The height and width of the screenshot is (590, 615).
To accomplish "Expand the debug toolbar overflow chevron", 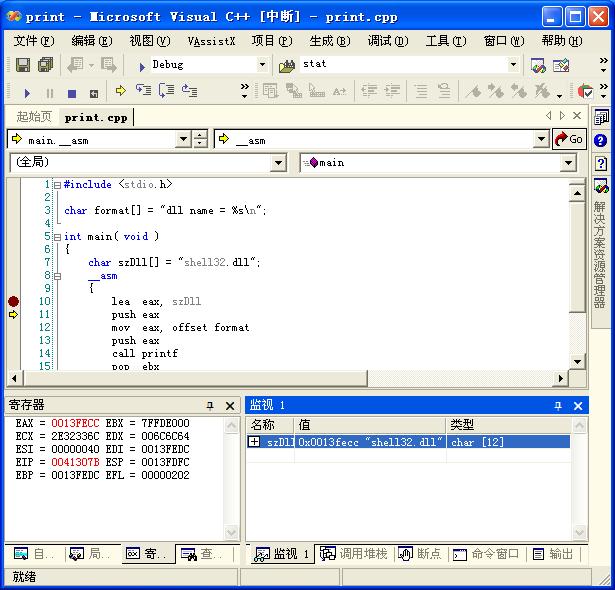I will (x=244, y=91).
